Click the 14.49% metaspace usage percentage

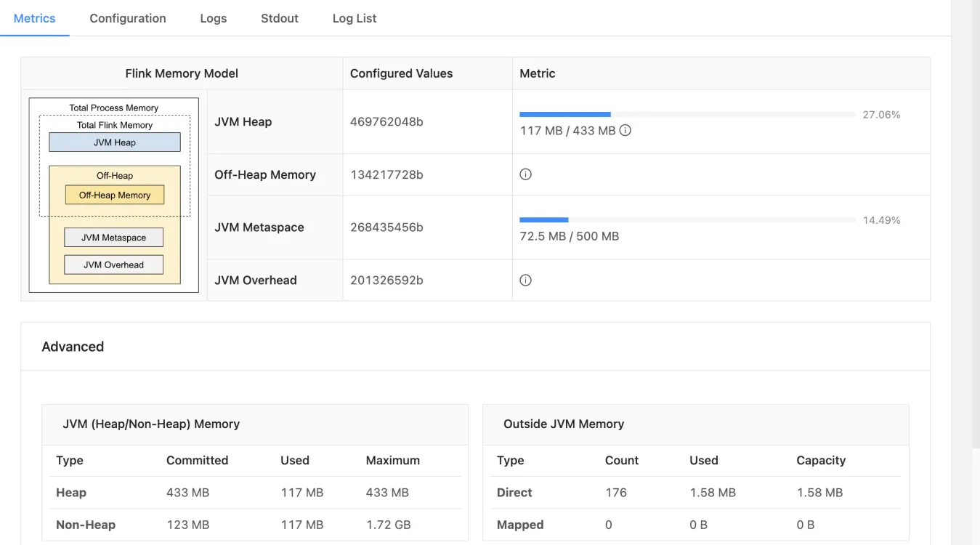(x=881, y=219)
